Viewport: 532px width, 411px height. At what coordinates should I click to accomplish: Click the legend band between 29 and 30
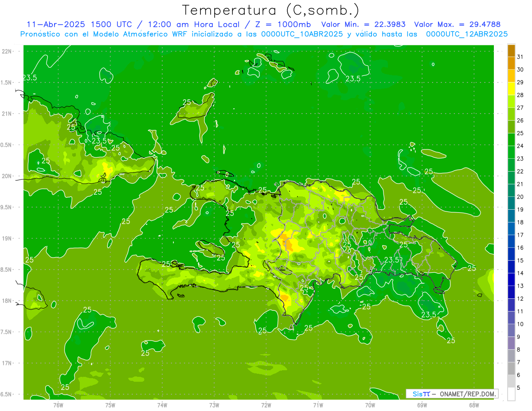(511, 76)
